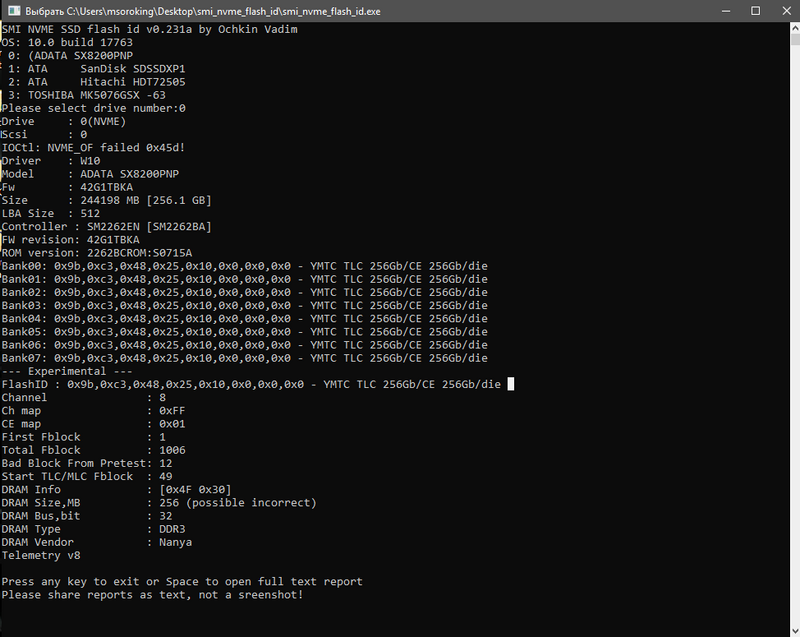
Task: Click 'DRAM Size,MB : 256 (possible incorrect)' line
Action: pyautogui.click(x=159, y=503)
